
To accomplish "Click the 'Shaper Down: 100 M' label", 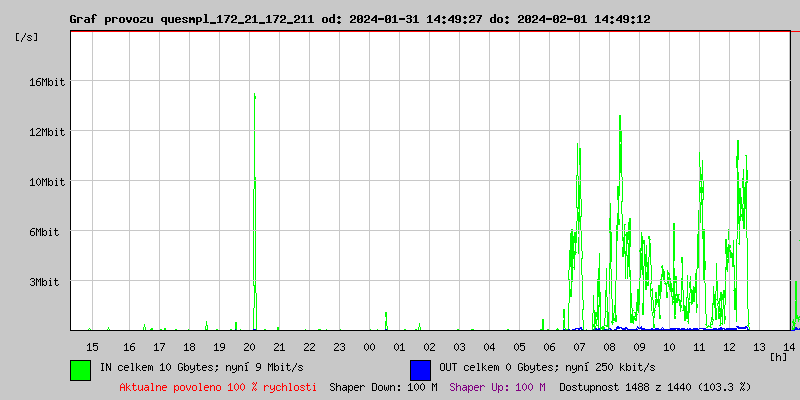I will (383, 387).
